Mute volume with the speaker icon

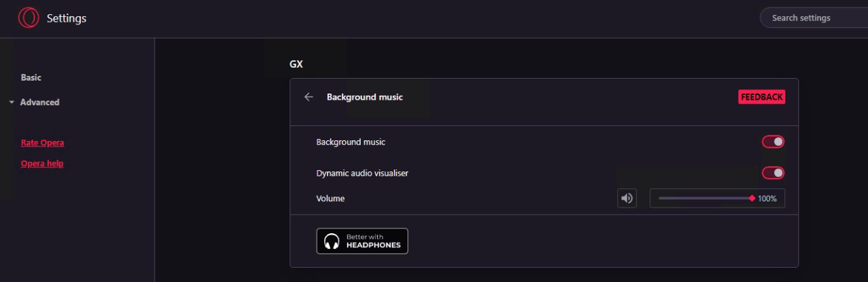pyautogui.click(x=627, y=199)
